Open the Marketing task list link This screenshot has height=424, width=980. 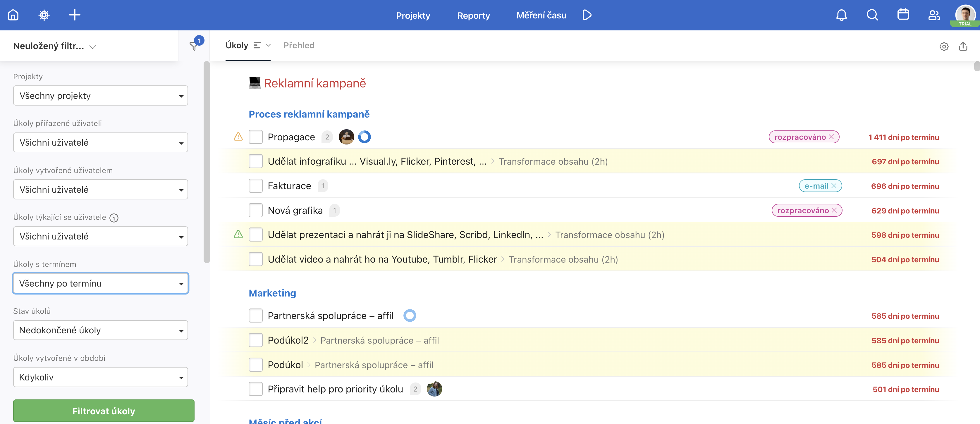point(272,293)
